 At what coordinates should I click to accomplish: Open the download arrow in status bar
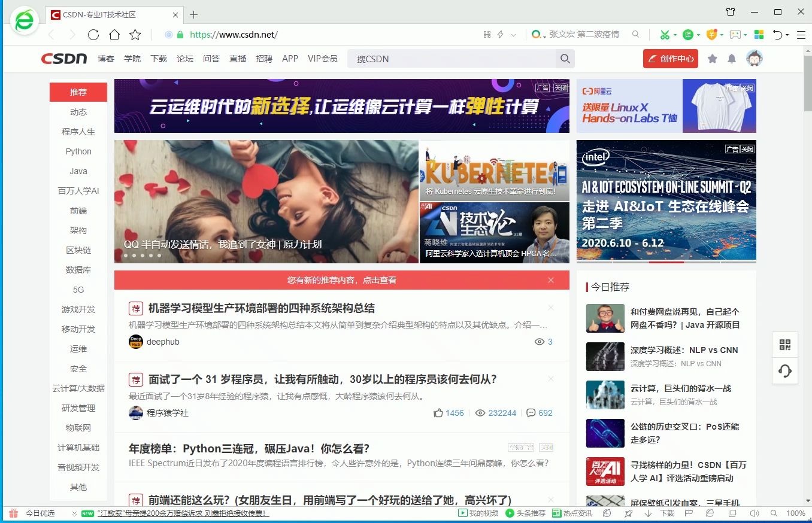tap(649, 513)
